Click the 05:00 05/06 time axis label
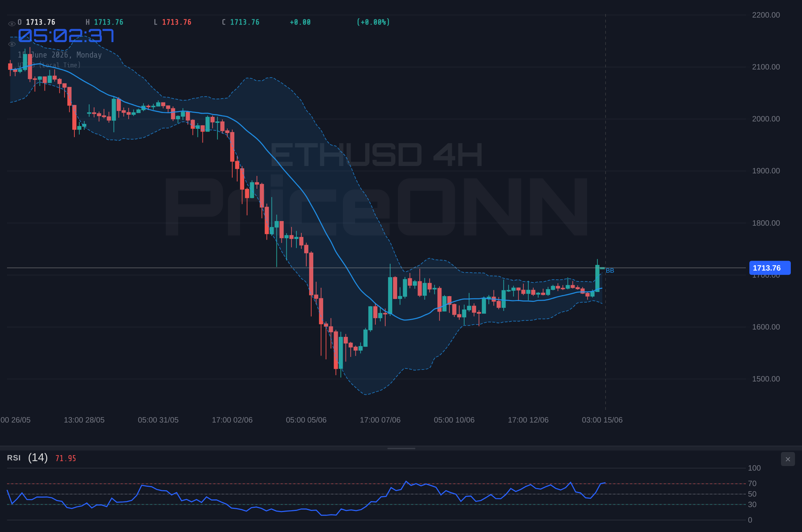 [306, 420]
